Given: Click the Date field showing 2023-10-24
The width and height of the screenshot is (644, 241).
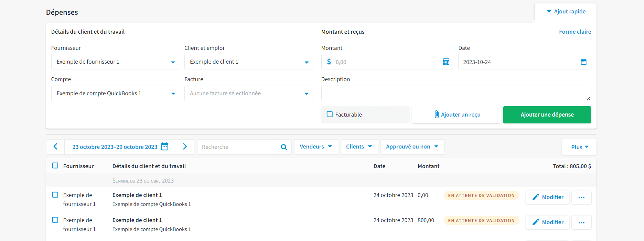Looking at the screenshot, I should [525, 62].
